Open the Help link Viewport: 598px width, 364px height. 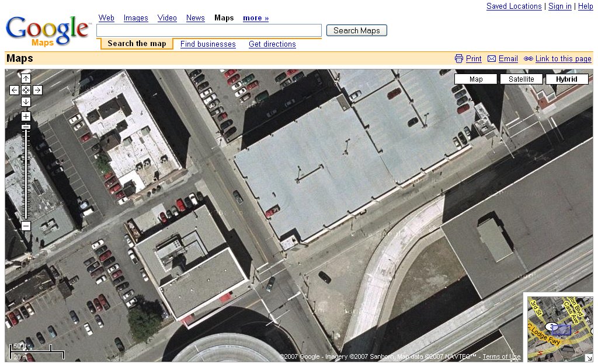pos(585,6)
